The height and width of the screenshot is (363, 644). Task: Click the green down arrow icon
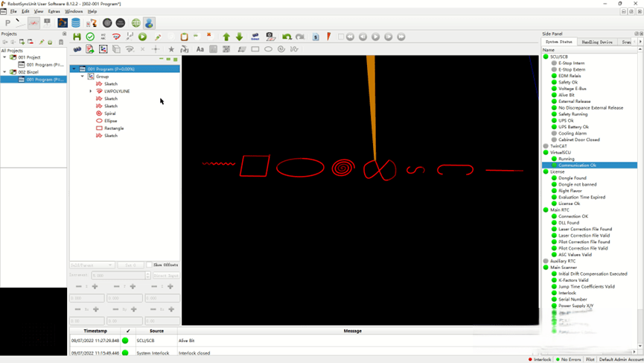pyautogui.click(x=239, y=37)
